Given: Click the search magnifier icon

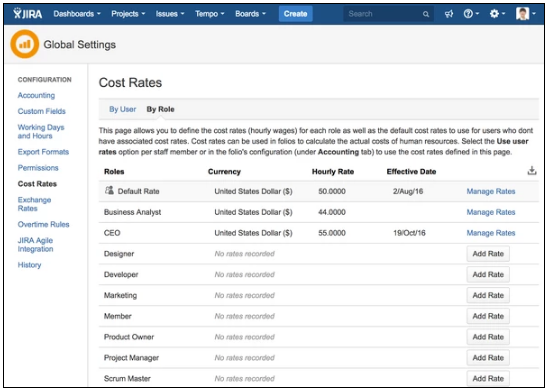Looking at the screenshot, I should click(426, 14).
